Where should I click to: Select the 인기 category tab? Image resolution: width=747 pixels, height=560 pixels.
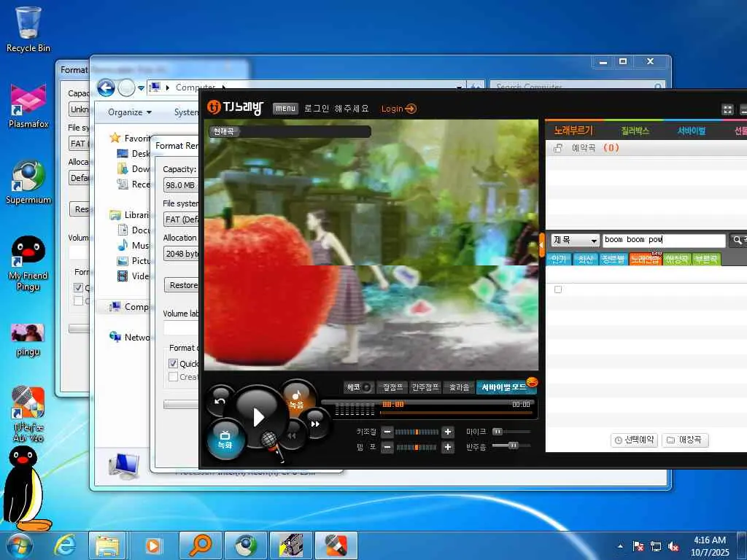[558, 259]
